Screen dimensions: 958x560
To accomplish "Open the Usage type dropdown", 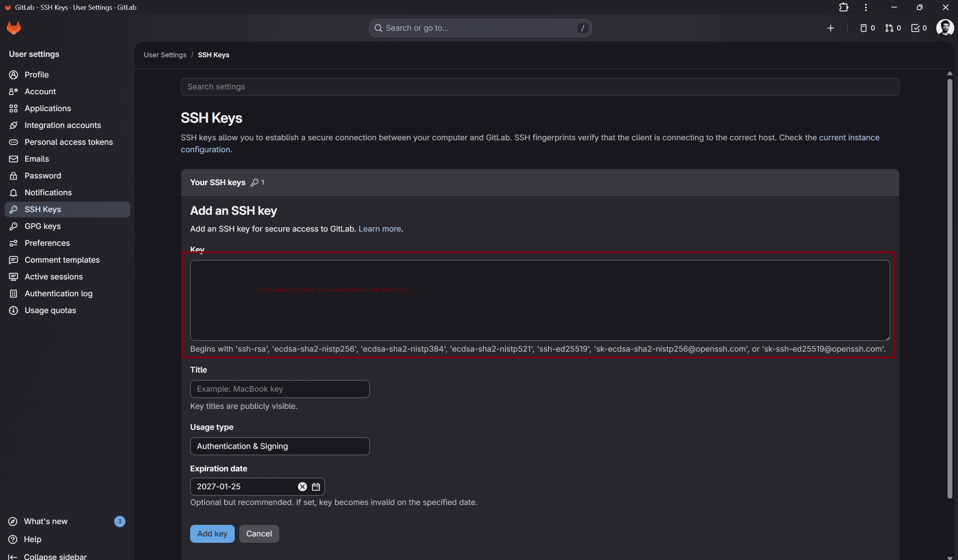I will [280, 446].
